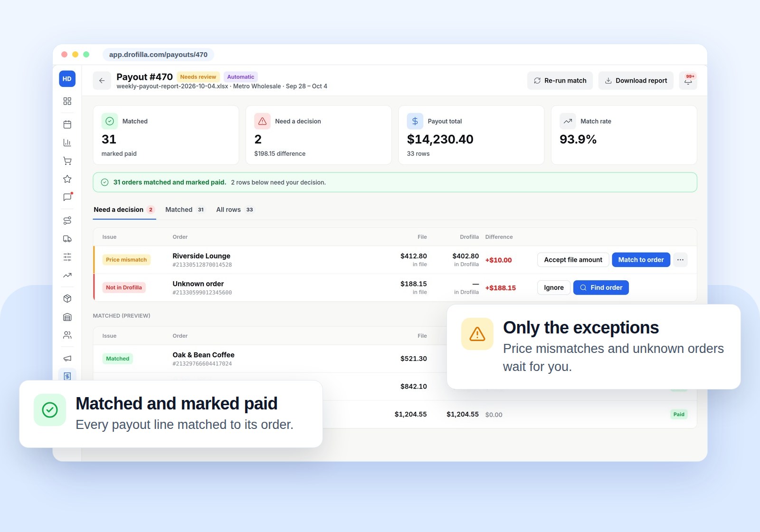Click the Paid badge on $1,204.55 row
This screenshot has height=532, width=760.
[x=679, y=414]
